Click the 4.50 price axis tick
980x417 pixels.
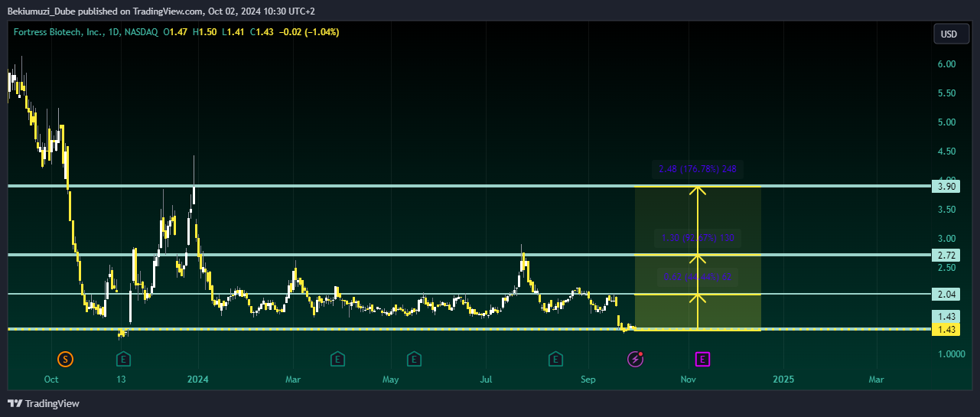(x=946, y=151)
